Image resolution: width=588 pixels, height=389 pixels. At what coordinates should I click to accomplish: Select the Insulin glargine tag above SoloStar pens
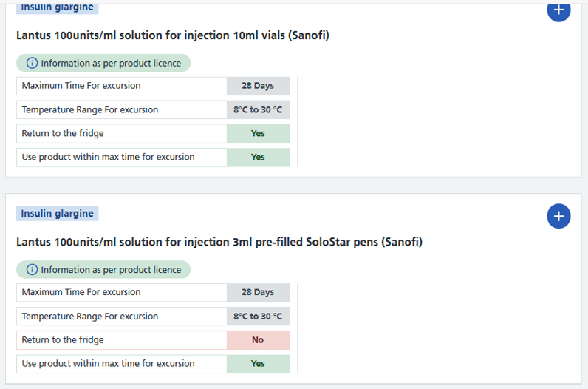click(58, 213)
